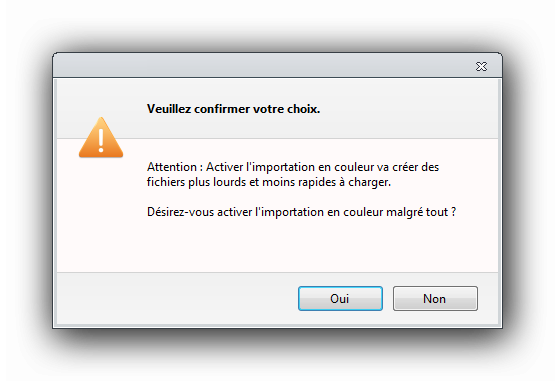Close the dialog with the X icon
The image size is (555, 381).
[481, 66]
